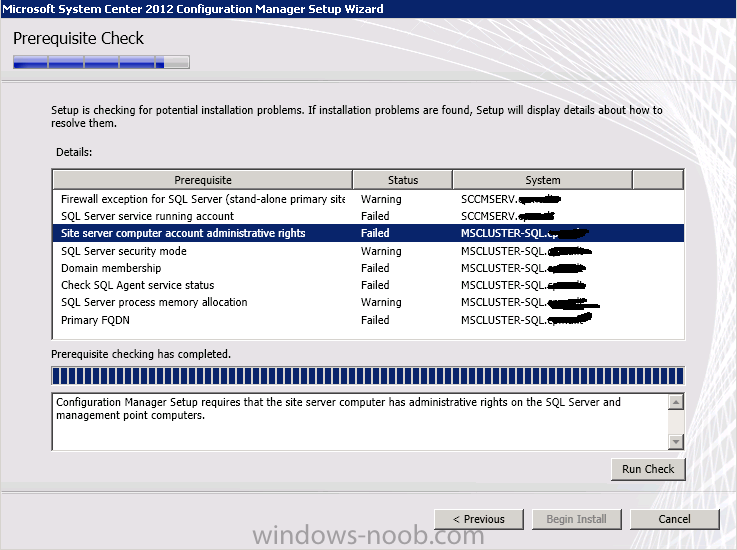Click the description text about administrative rights
737x550 pixels.
338,409
